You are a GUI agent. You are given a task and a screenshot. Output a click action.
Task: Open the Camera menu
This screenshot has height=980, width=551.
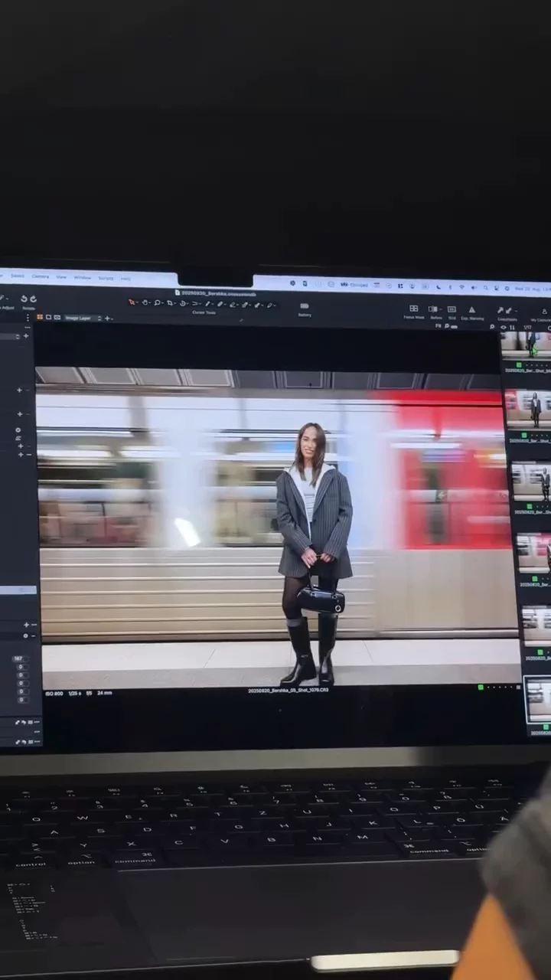(40, 276)
